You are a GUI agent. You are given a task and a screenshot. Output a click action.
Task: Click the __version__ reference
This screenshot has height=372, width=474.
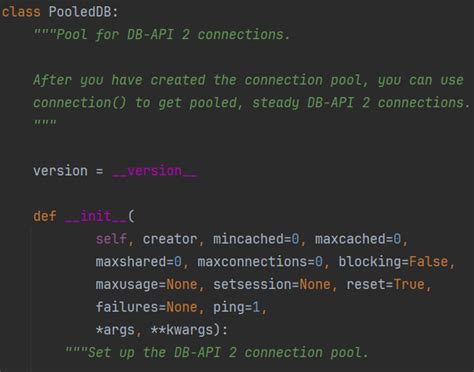[x=155, y=171]
